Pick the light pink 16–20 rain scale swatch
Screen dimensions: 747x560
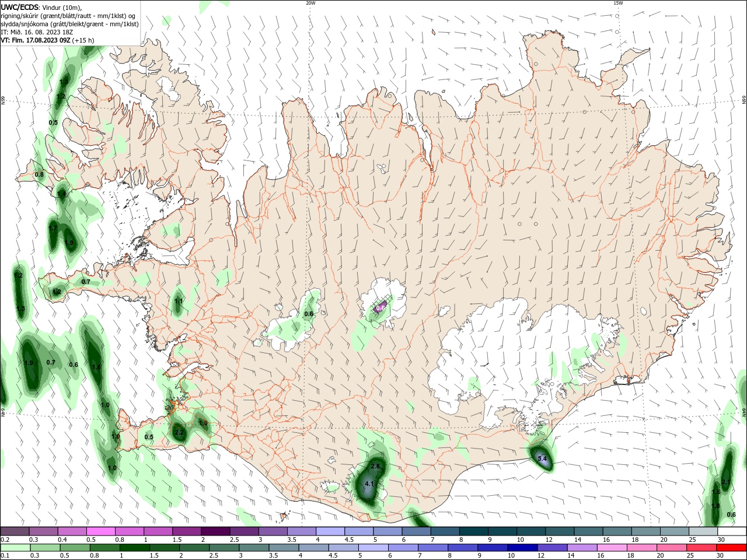pyautogui.click(x=611, y=547)
